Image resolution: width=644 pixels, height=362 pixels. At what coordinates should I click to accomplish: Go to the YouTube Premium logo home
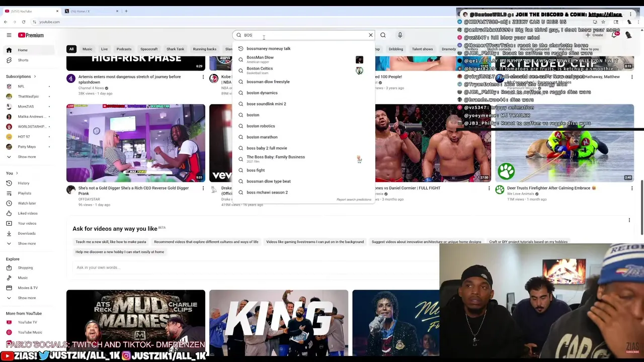tap(31, 35)
